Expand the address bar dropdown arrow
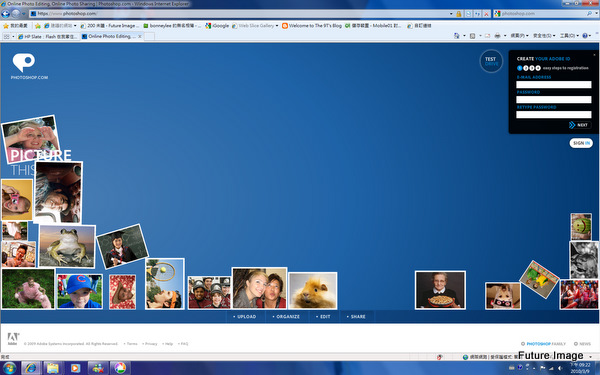Screen dimensions: 600x375 coord(451,14)
